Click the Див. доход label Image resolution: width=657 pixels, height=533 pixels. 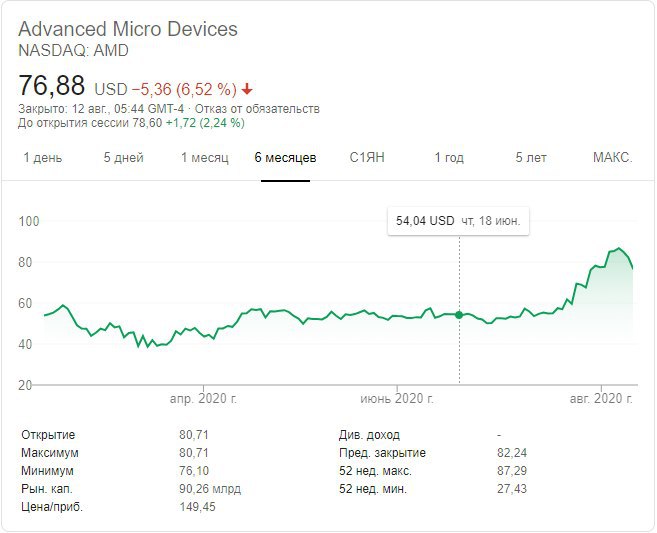370,435
